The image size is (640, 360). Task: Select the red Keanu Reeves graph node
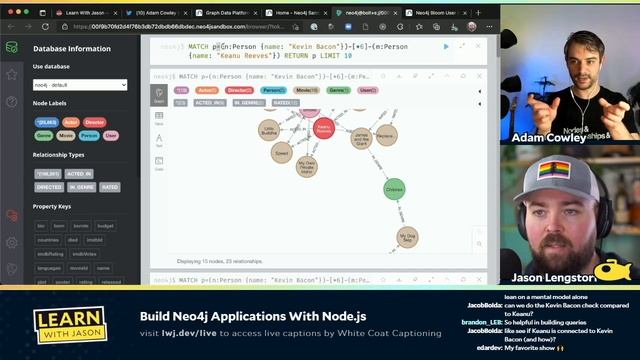(324, 128)
